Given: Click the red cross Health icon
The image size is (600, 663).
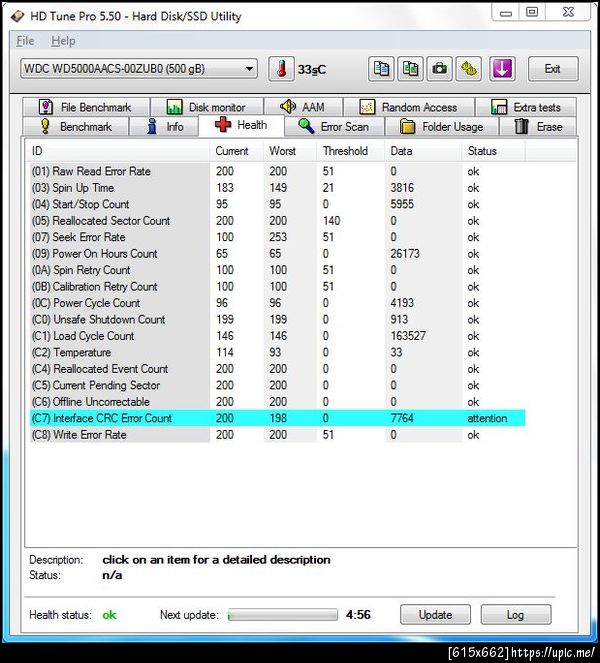Looking at the screenshot, I should coord(223,125).
